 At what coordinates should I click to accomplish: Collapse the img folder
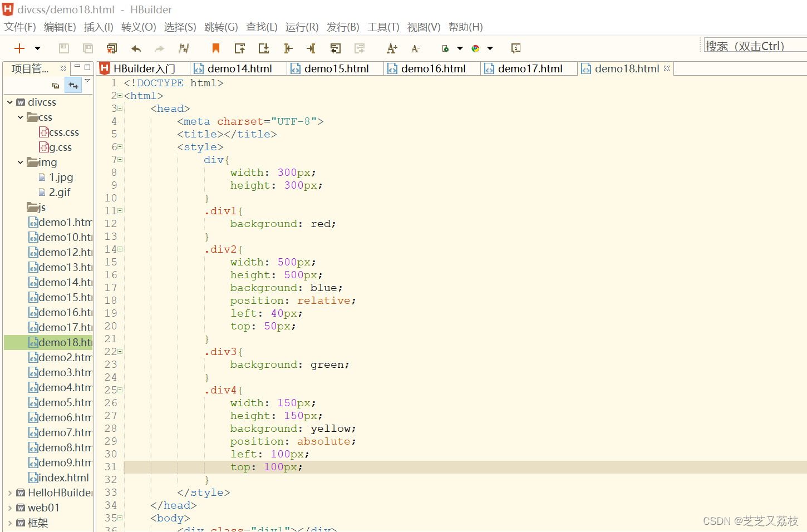(x=21, y=162)
